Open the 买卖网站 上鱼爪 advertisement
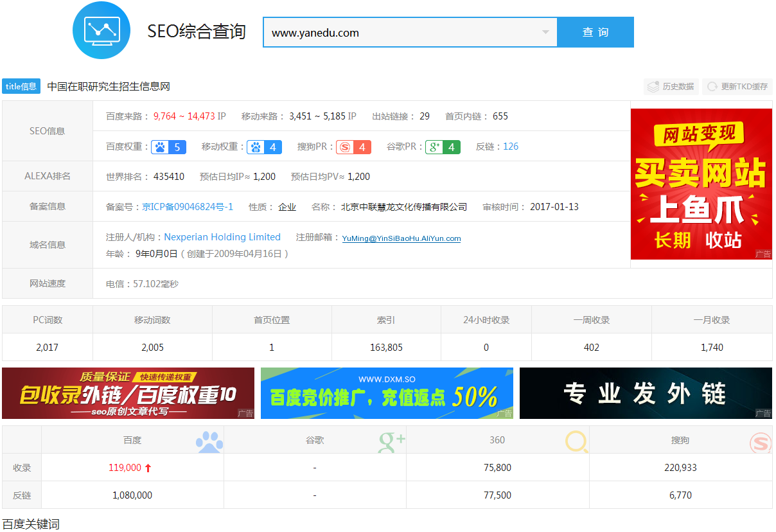 [x=701, y=184]
